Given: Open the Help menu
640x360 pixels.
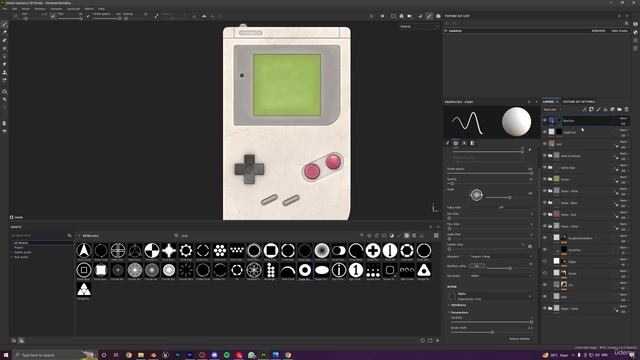Looking at the screenshot, I should click(102, 9).
